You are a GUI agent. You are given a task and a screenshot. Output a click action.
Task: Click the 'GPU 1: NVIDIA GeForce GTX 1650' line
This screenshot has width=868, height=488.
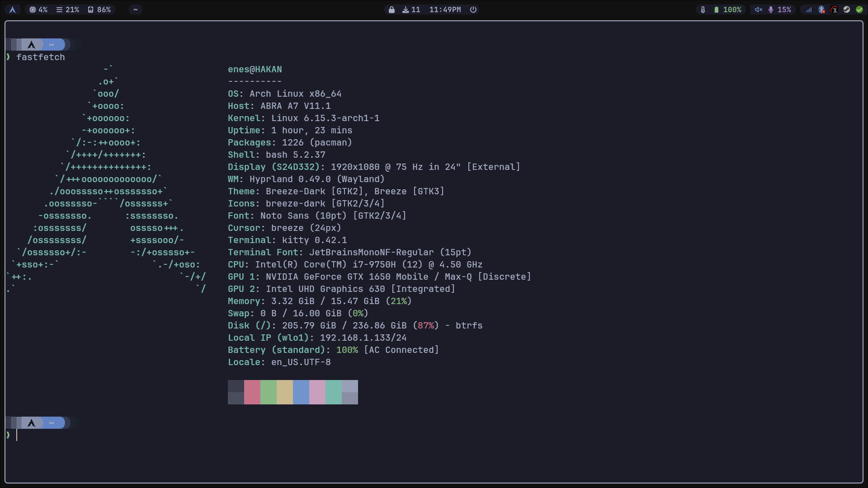[380, 277]
